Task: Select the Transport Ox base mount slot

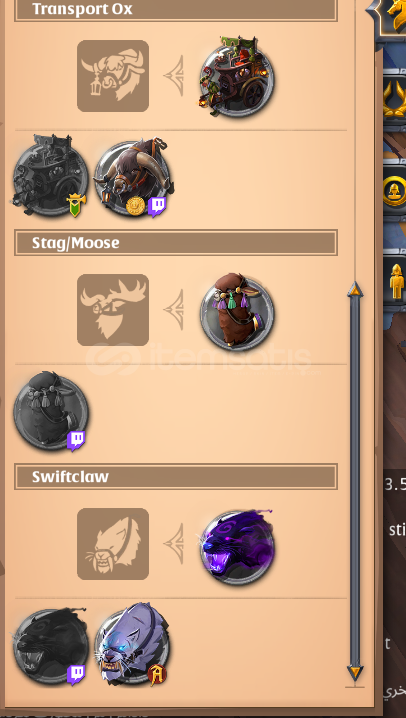Action: point(113,76)
